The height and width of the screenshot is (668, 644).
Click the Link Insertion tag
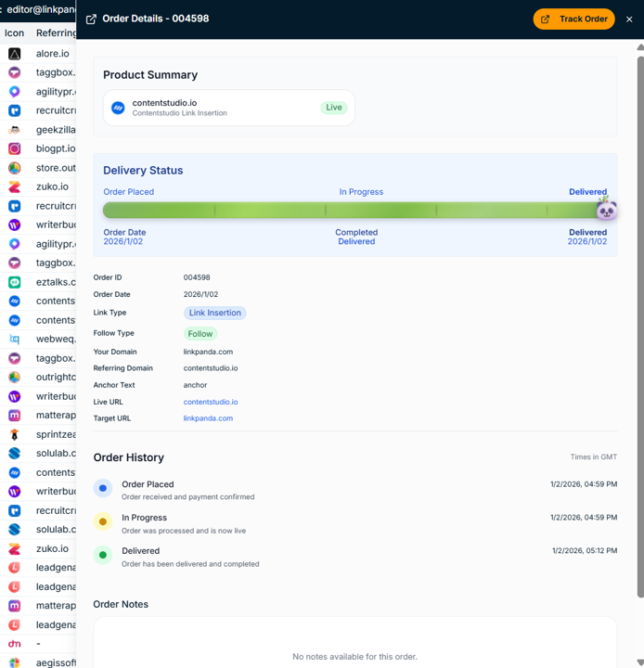click(214, 313)
